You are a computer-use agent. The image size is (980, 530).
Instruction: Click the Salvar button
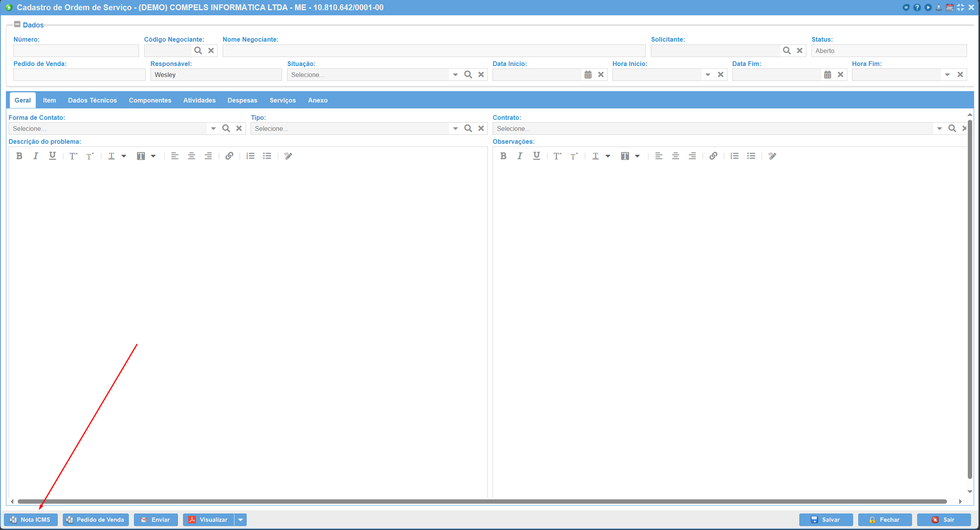coord(826,520)
